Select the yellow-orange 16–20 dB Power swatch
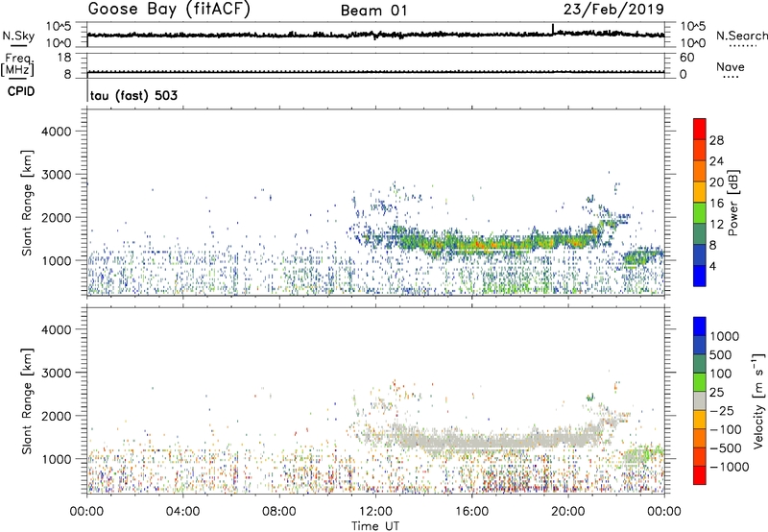Screen dimensions: 768x532 [700, 191]
